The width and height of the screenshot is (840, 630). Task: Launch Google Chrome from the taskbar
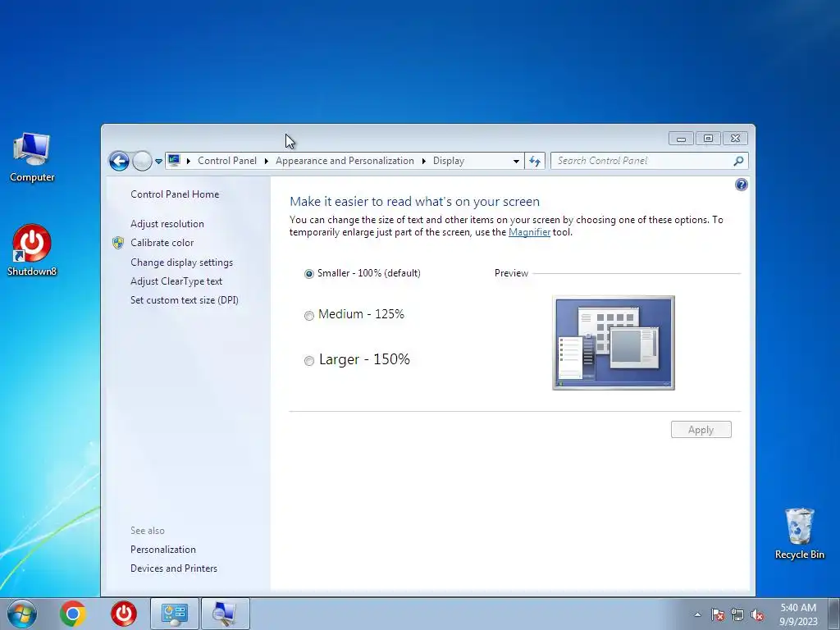73,614
